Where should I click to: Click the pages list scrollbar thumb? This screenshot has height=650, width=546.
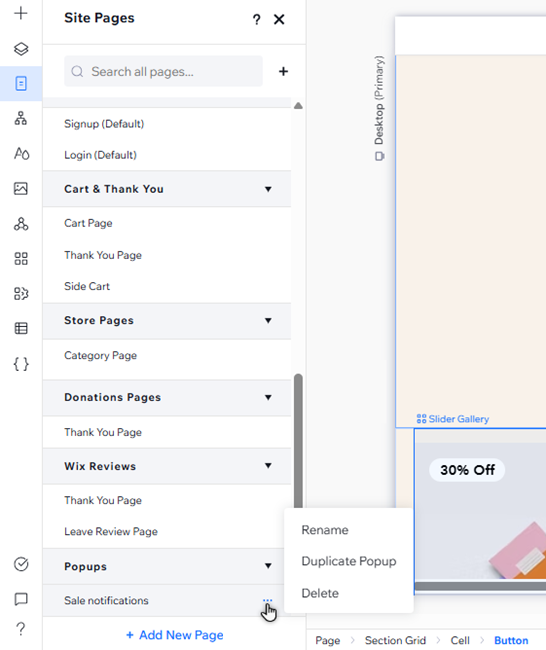(298, 441)
